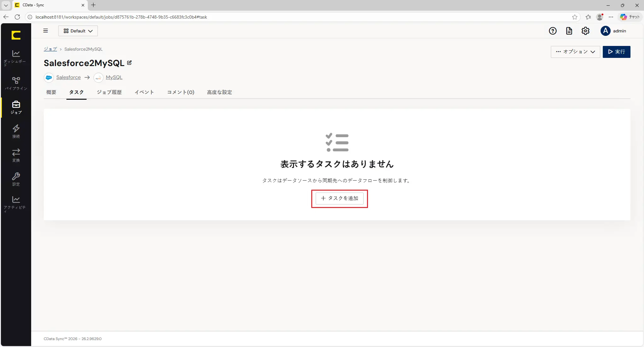Open the Dashboard sidebar item
The image size is (644, 347).
click(x=16, y=58)
